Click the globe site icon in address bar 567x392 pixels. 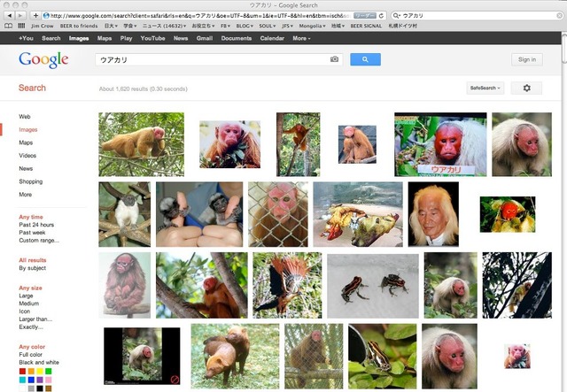[46, 16]
